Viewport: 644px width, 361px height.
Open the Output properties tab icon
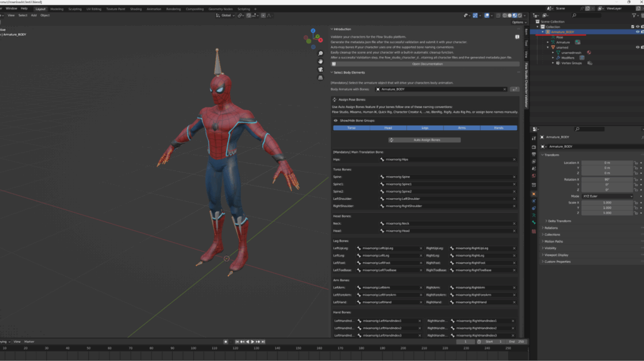pyautogui.click(x=533, y=155)
